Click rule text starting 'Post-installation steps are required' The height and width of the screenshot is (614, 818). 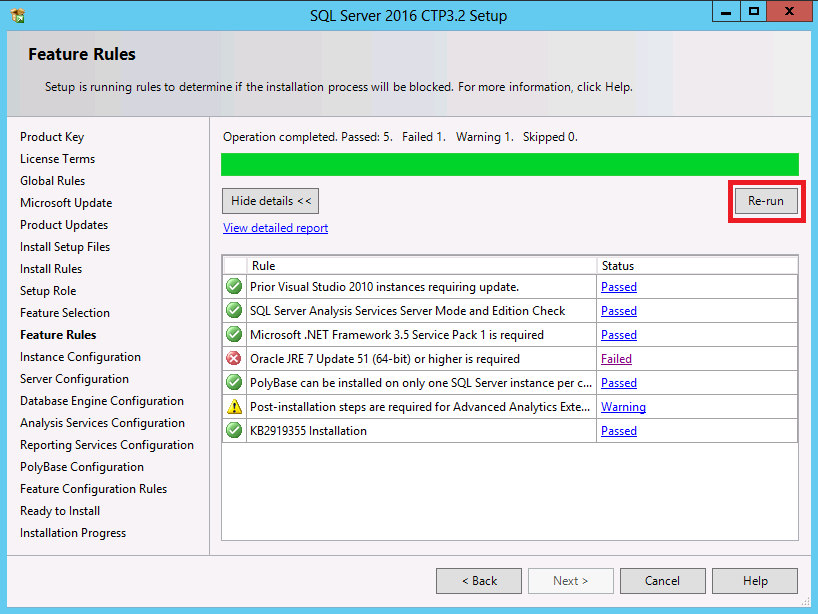[420, 407]
